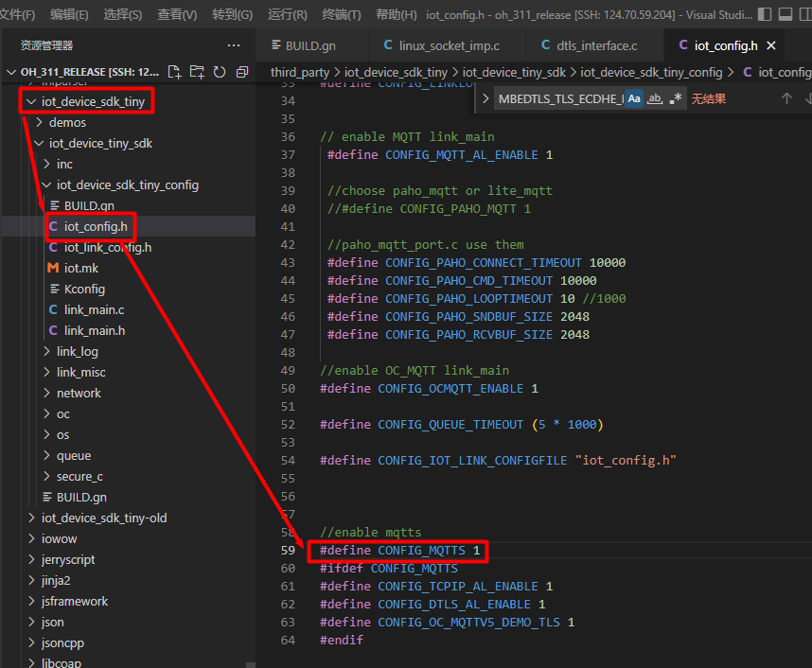The width and height of the screenshot is (812, 668).
Task: Click the find search input field
Action: pyautogui.click(x=560, y=98)
